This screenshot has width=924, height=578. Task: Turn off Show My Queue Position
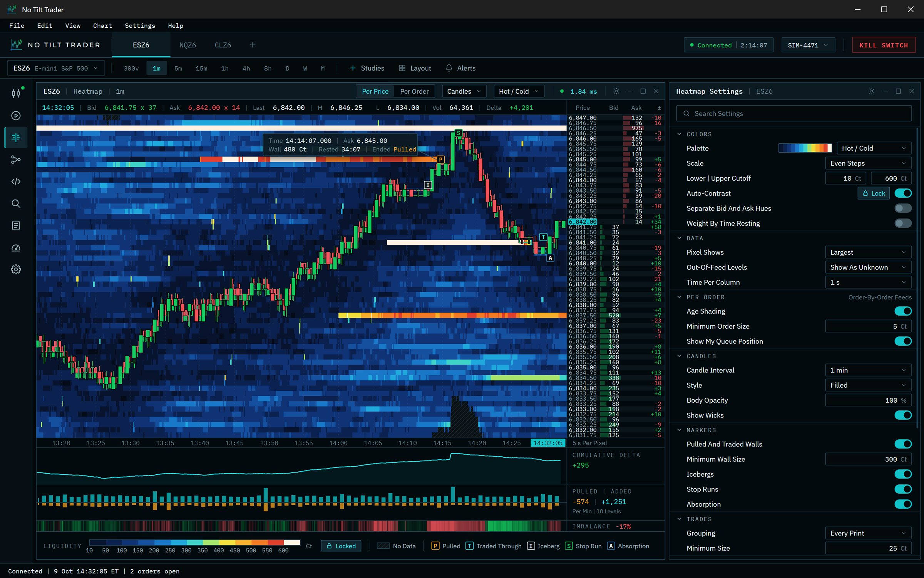(x=903, y=341)
